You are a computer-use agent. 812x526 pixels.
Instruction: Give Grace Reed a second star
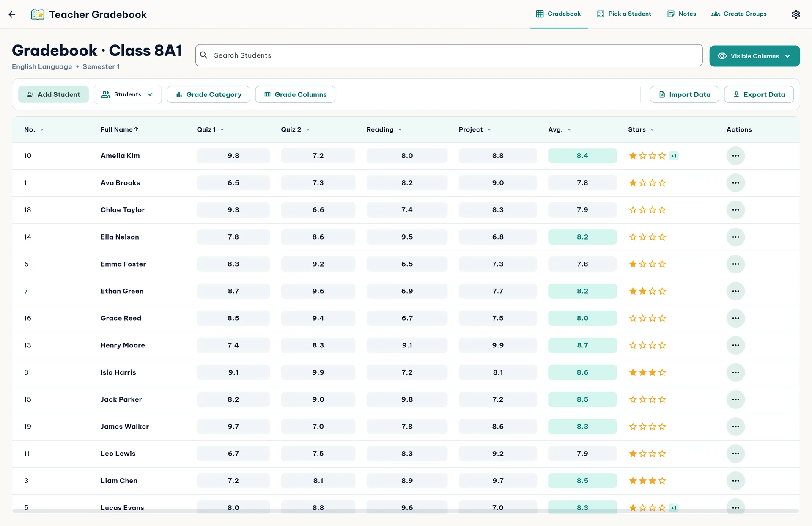tap(643, 318)
